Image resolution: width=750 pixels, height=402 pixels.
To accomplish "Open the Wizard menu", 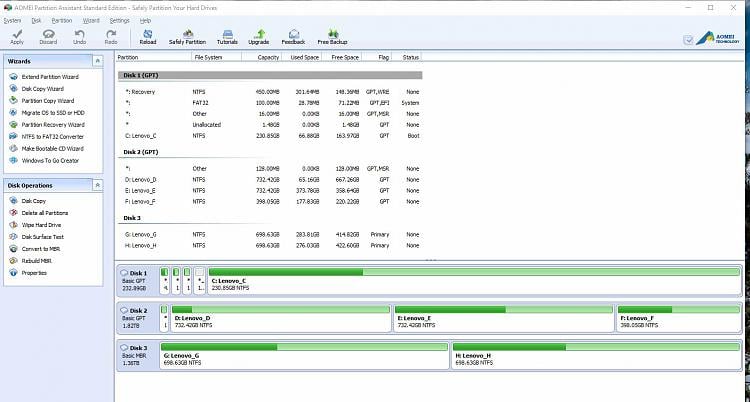I will pos(91,21).
